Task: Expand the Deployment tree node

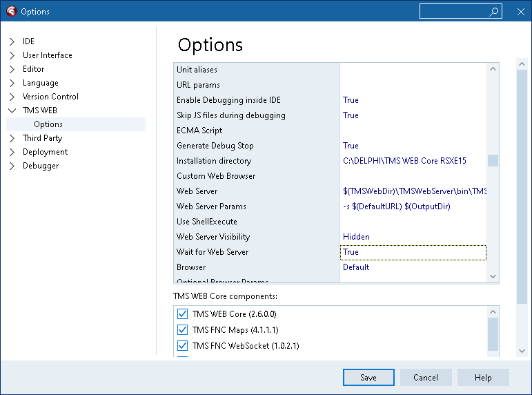Action: 12,152
